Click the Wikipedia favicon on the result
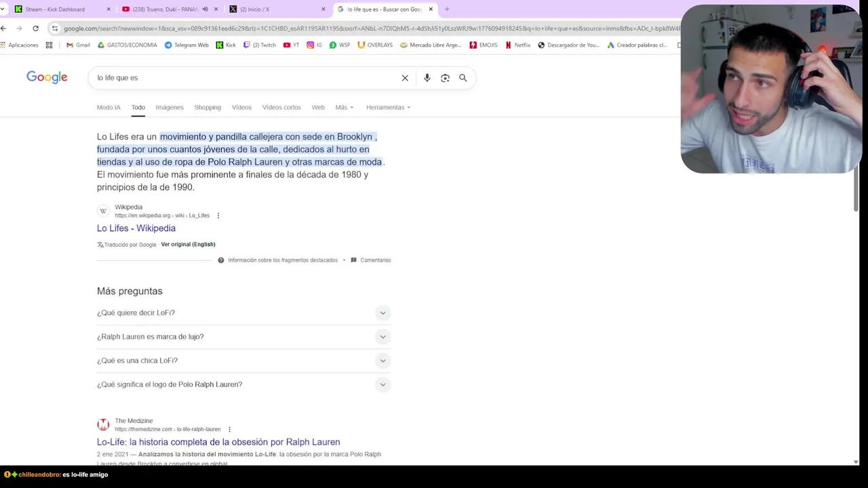868x488 pixels. (103, 211)
